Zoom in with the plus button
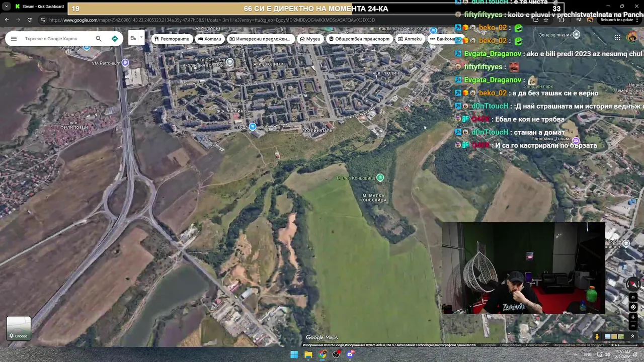Viewport: 644px width, 362px height. (x=633, y=317)
